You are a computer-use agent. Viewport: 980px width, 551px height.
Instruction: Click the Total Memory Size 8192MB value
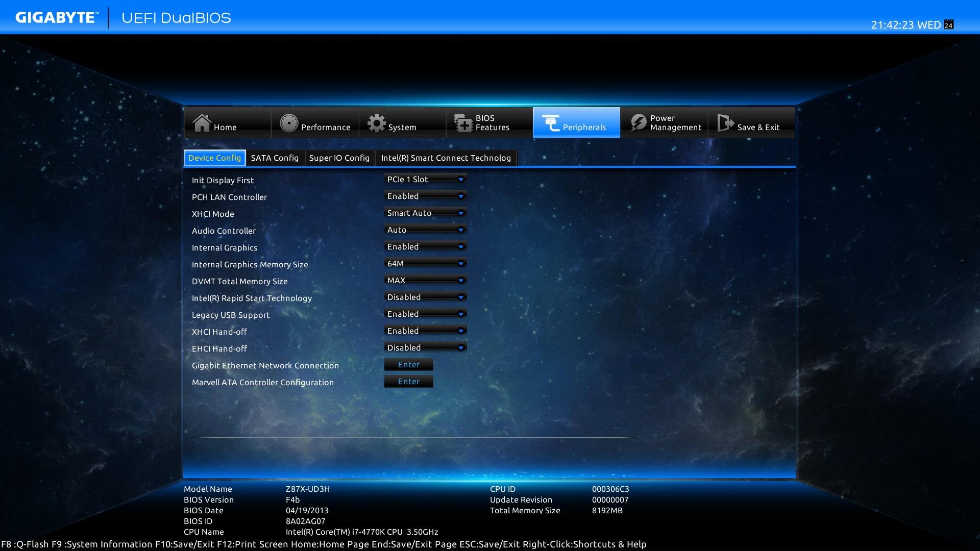(607, 510)
